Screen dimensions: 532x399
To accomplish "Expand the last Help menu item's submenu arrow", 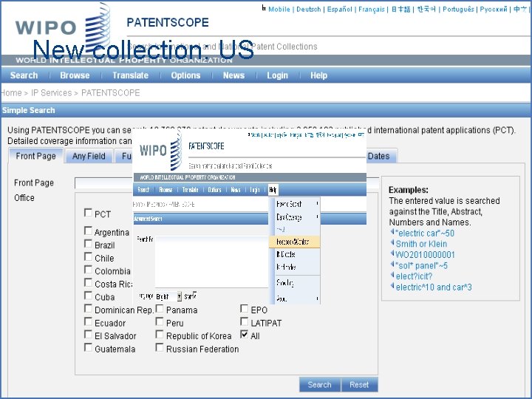I will 317,299.
